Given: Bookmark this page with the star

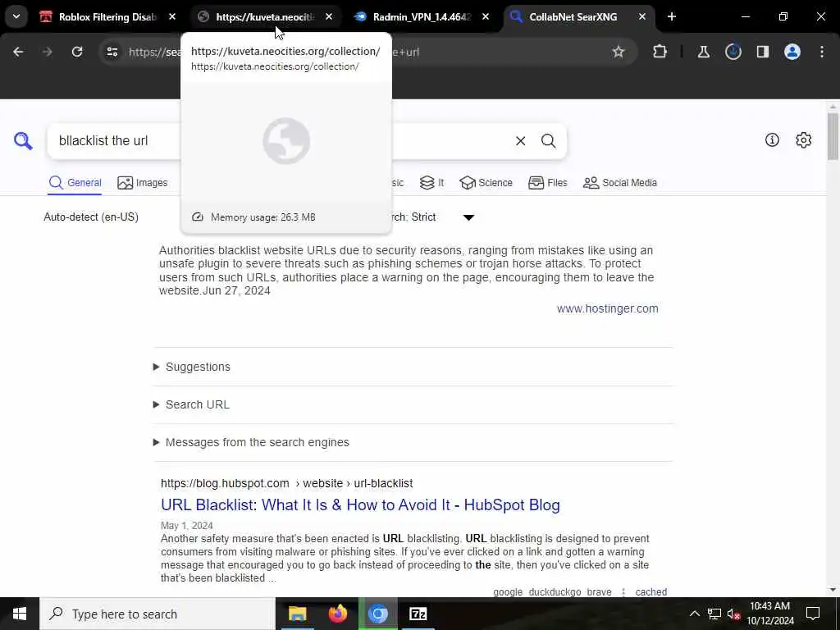Looking at the screenshot, I should pos(619,52).
